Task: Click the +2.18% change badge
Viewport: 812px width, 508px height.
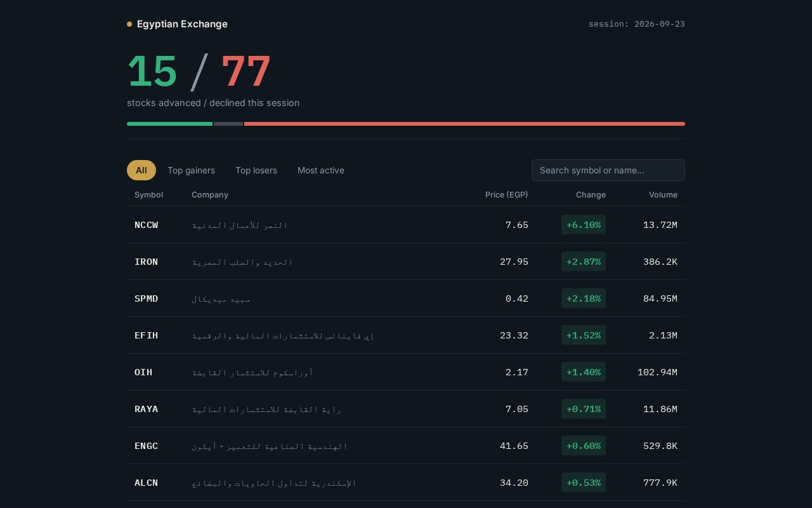Action: [584, 298]
